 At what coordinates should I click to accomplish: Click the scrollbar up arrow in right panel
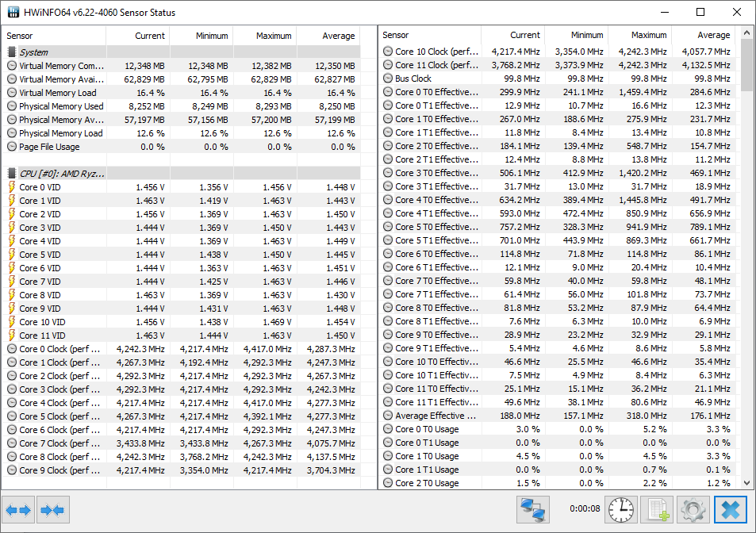click(x=746, y=33)
